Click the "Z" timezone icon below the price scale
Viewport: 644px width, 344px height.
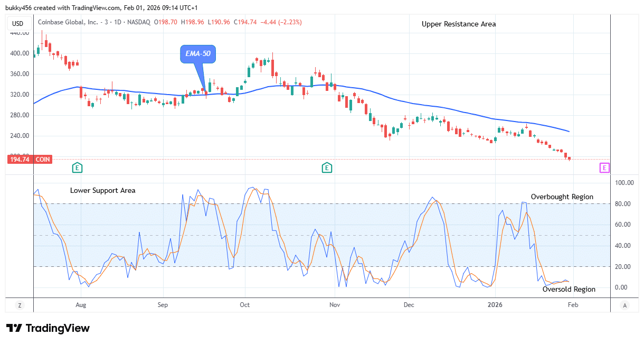click(x=20, y=305)
